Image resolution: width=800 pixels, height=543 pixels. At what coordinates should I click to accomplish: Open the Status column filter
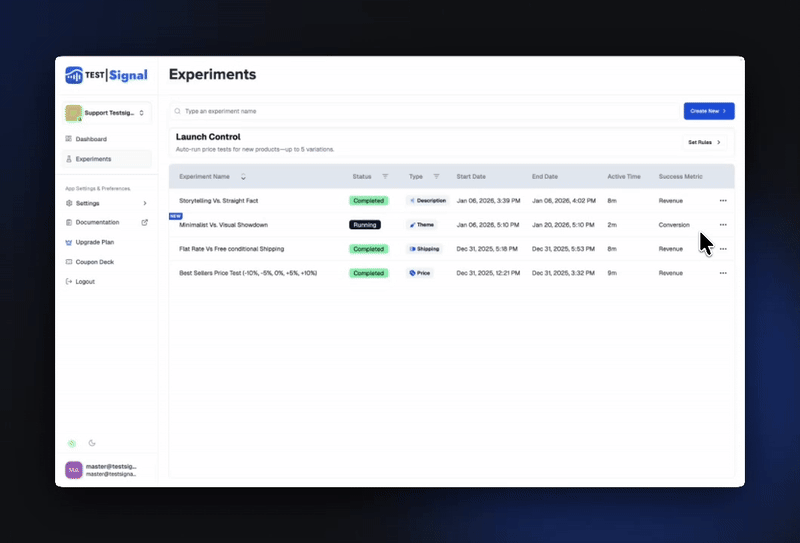[386, 176]
